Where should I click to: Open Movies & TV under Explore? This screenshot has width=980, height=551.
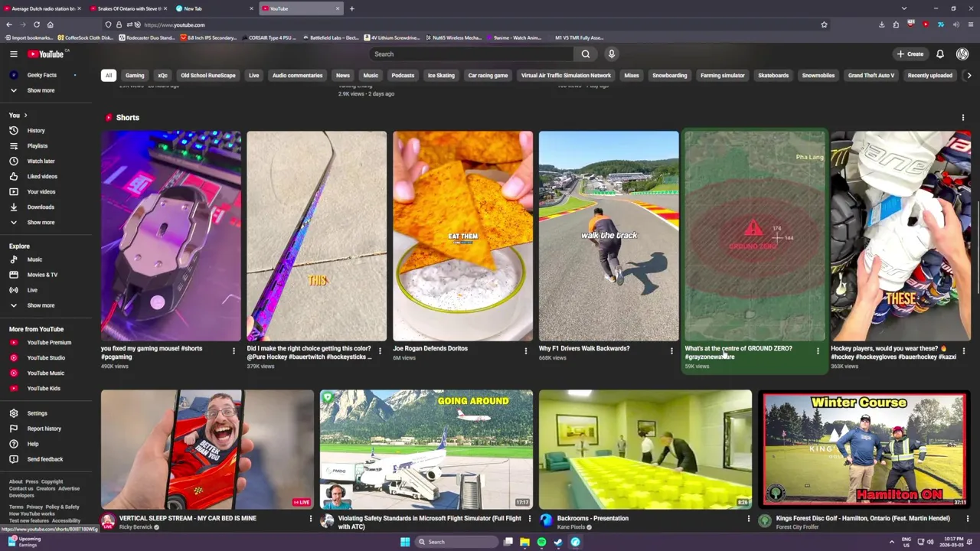point(42,275)
